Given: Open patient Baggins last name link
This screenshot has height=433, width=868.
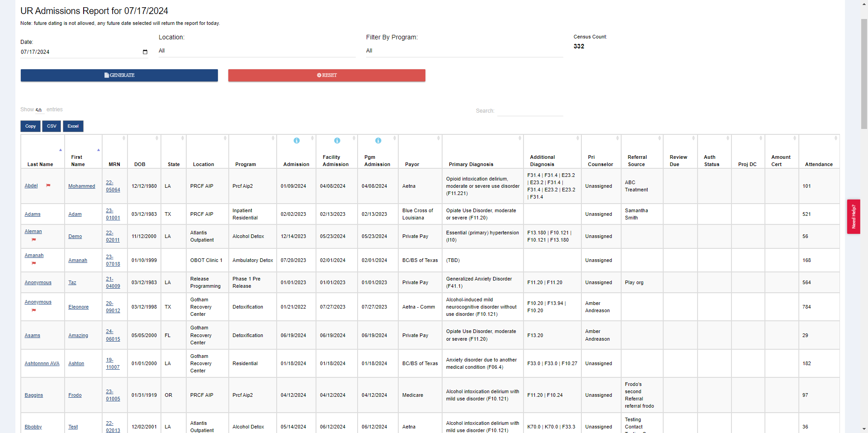Looking at the screenshot, I should [34, 395].
